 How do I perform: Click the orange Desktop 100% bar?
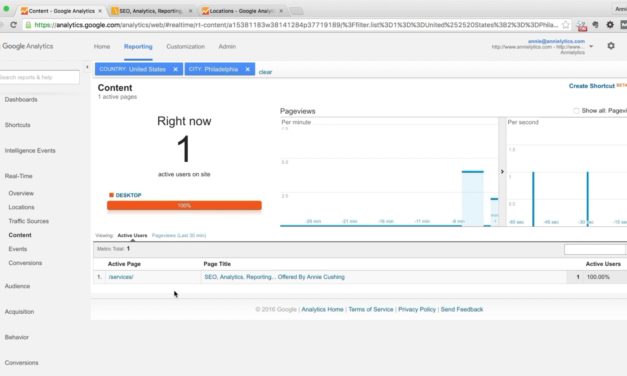coord(184,205)
